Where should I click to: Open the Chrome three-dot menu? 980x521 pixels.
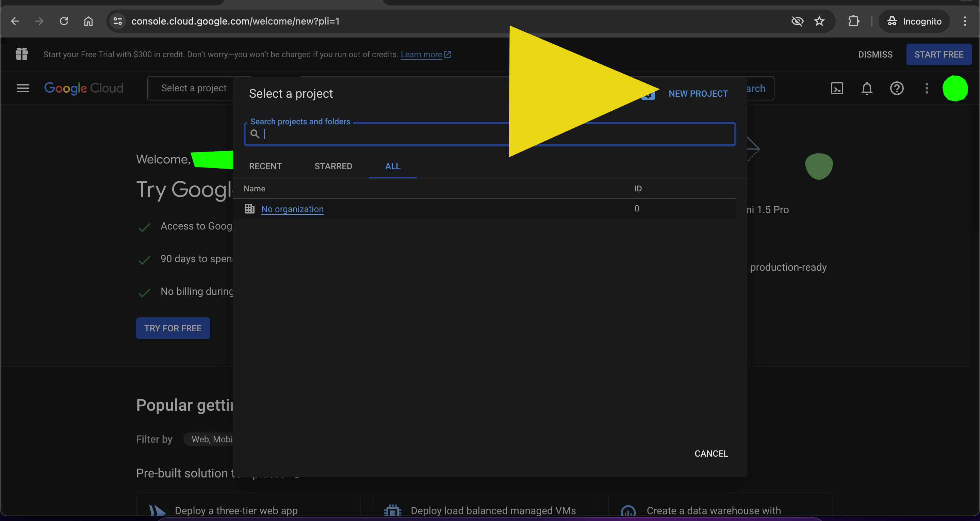coord(965,21)
